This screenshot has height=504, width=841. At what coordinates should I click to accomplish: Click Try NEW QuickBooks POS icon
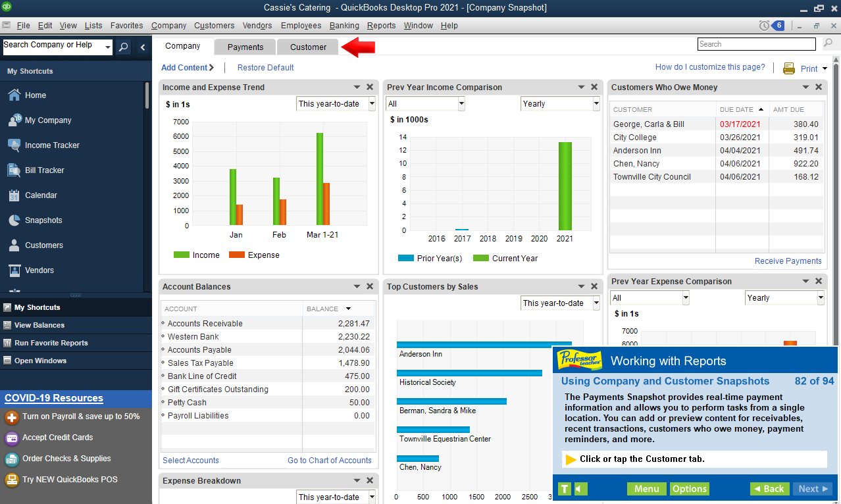tap(11, 480)
